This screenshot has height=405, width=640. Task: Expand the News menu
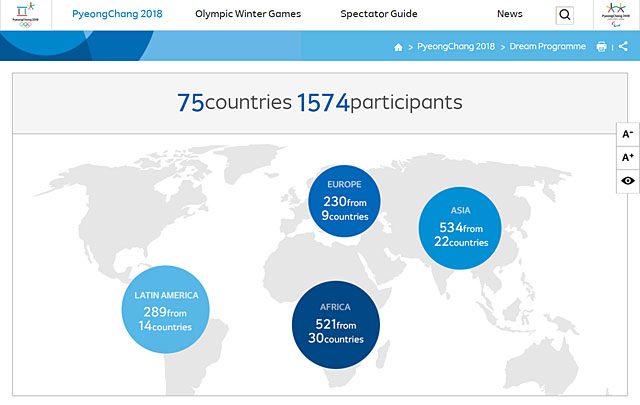coord(510,14)
